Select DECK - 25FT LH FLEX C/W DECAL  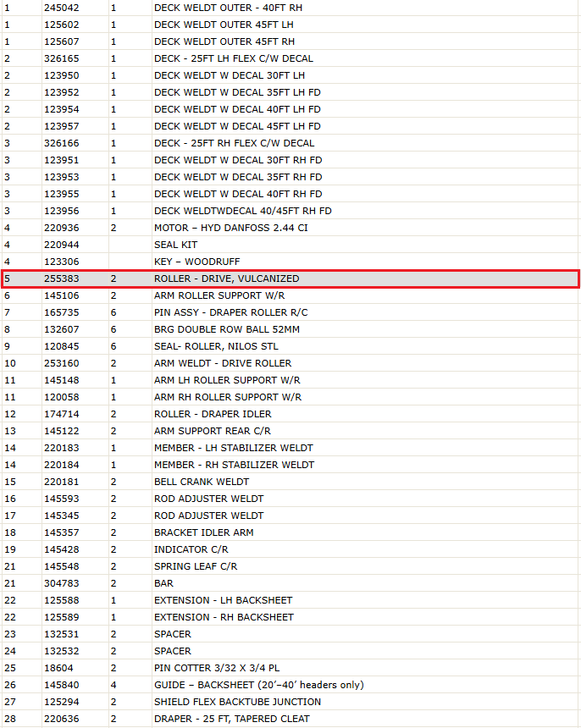coord(234,58)
